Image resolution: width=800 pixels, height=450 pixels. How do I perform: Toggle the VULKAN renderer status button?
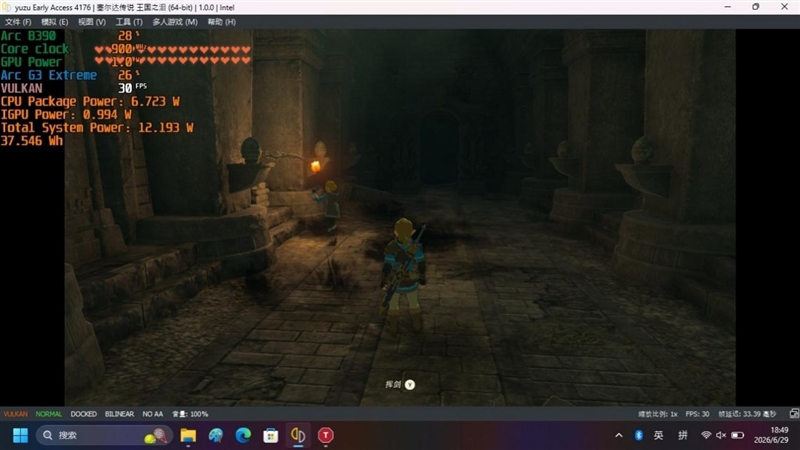(x=15, y=414)
